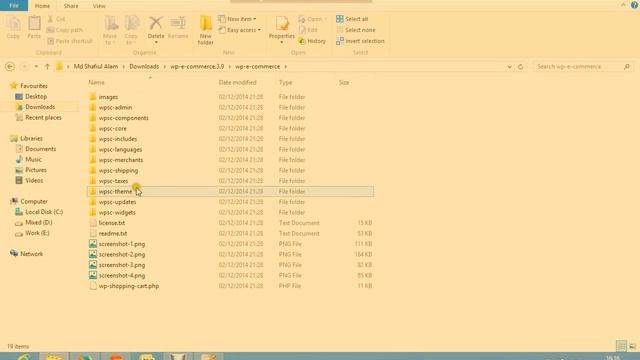Open the Properties ribbon button
The image size is (640, 360).
282,29
